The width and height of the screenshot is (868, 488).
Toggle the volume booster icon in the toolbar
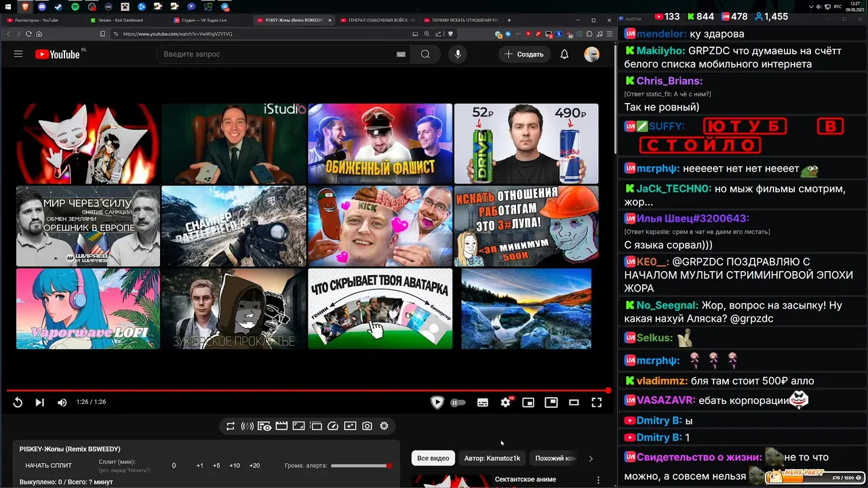click(248, 426)
